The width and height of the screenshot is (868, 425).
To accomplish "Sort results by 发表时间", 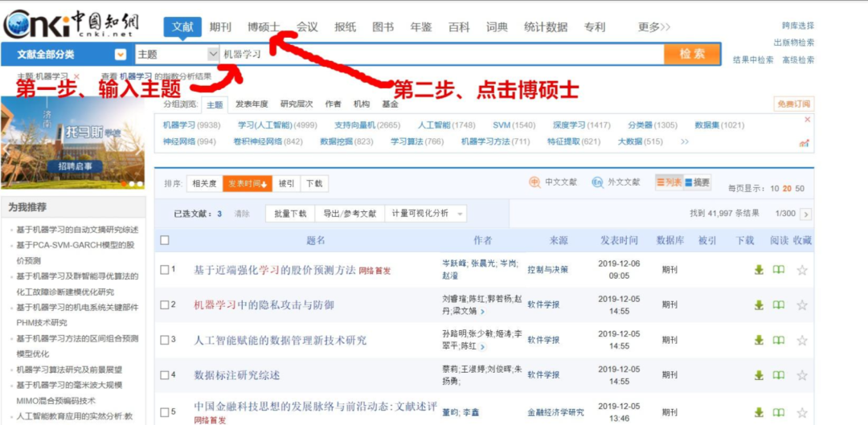I will point(248,184).
